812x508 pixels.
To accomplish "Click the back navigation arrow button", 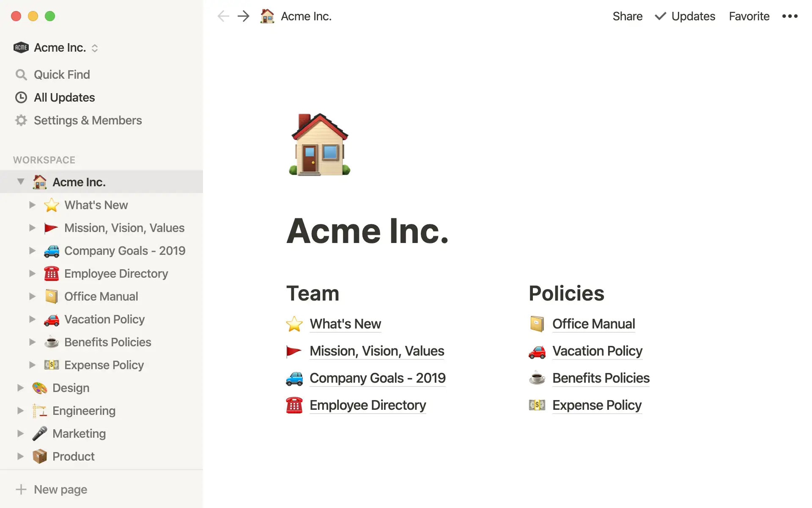I will [x=223, y=17].
